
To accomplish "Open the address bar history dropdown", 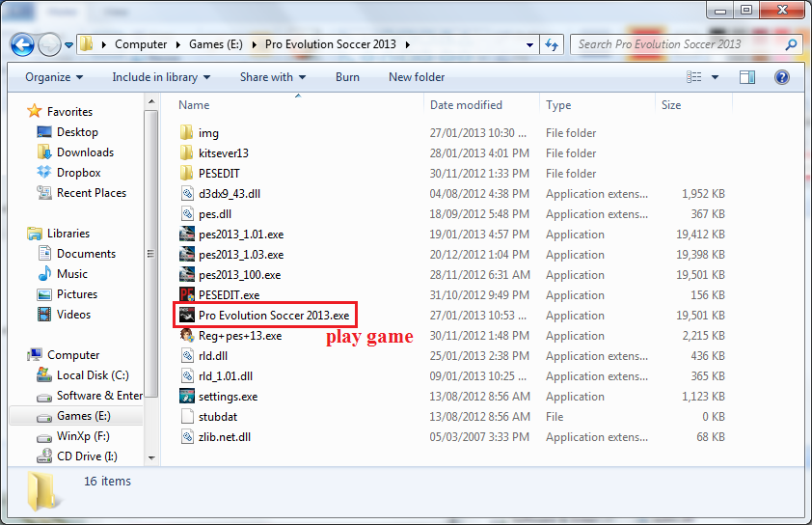I will 529,45.
